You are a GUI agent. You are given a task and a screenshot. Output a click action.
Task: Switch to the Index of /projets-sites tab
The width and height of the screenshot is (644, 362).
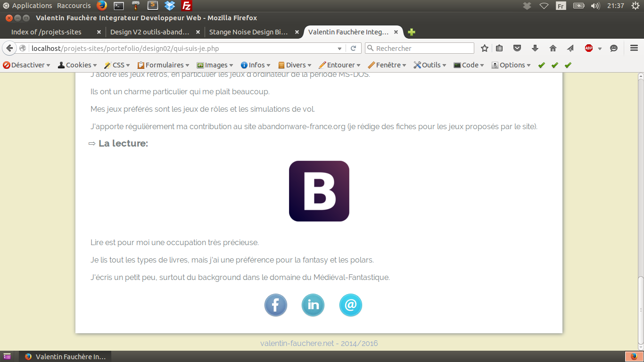coord(47,32)
